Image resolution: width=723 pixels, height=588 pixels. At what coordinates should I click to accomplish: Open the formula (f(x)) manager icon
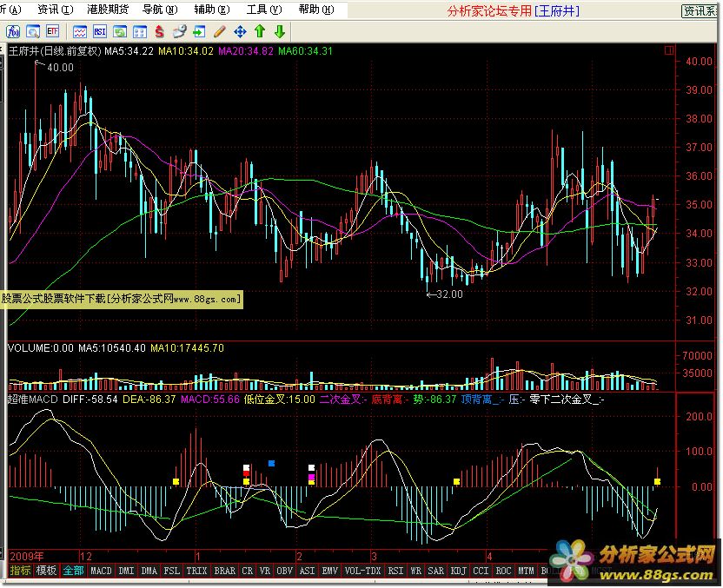point(12,31)
